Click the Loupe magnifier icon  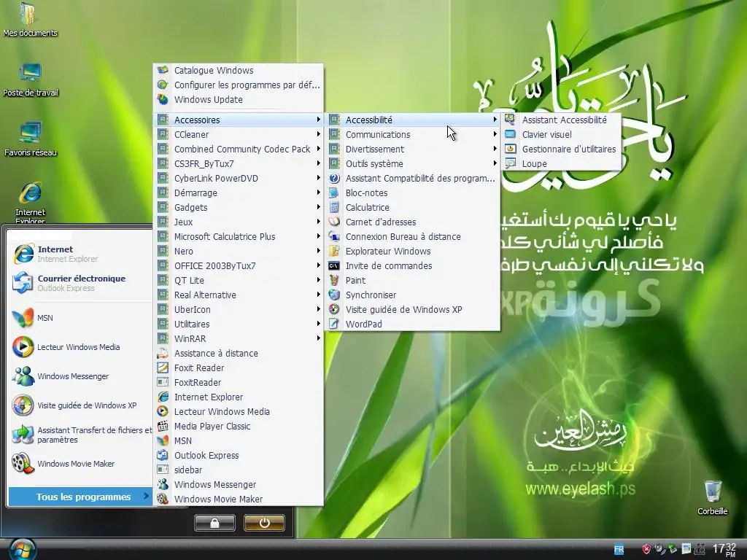510,163
